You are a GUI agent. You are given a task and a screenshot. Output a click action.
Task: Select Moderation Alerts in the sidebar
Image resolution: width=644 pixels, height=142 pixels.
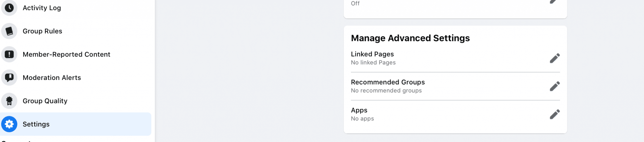pos(52,78)
